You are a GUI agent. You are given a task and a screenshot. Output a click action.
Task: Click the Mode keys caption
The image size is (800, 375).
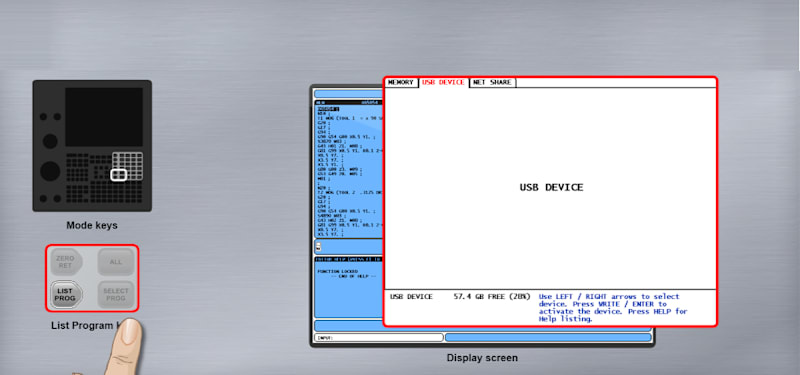(92, 225)
